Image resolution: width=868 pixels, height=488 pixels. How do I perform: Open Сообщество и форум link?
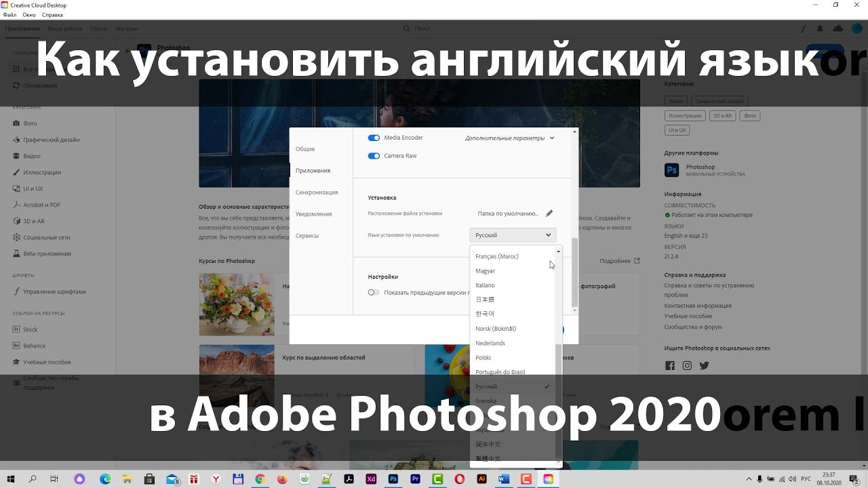click(x=693, y=327)
